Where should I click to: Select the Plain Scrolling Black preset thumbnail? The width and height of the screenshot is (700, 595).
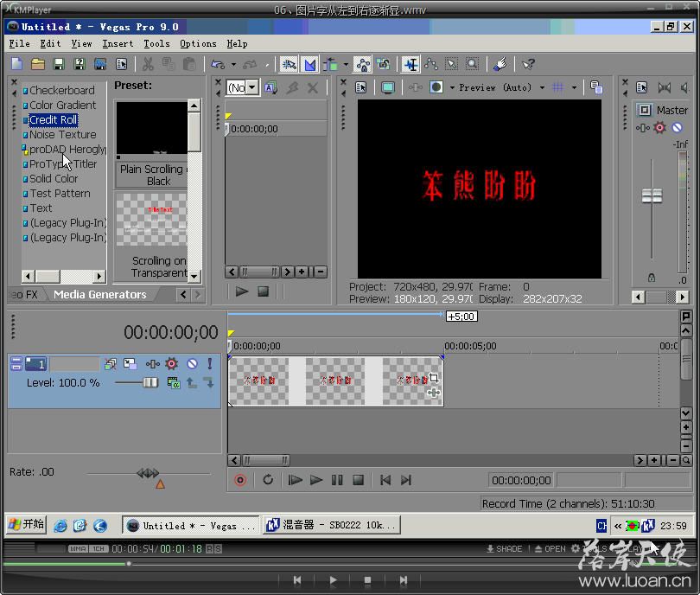(152, 128)
